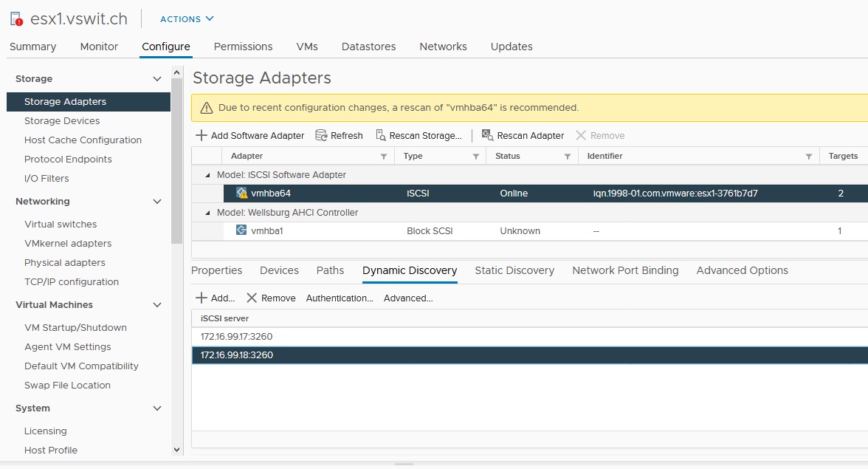Screen dimensions: 868x469
Task: Collapse the Virtual Machines sidebar section
Action: tap(156, 305)
